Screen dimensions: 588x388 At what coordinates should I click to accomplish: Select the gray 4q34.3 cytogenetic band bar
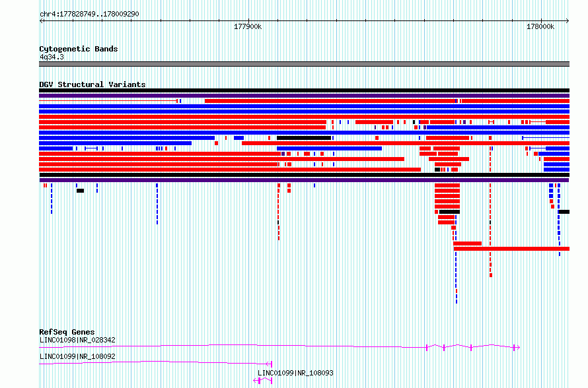[304, 64]
